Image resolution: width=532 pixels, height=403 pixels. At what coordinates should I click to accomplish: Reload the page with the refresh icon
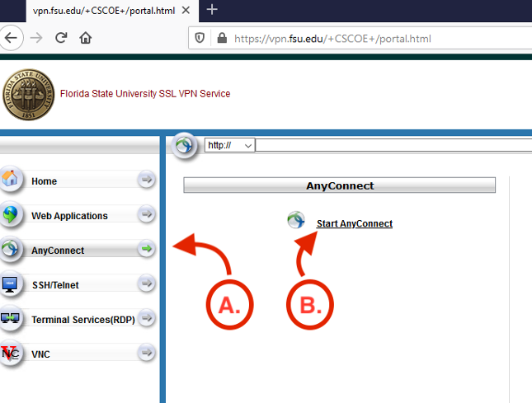click(x=61, y=38)
